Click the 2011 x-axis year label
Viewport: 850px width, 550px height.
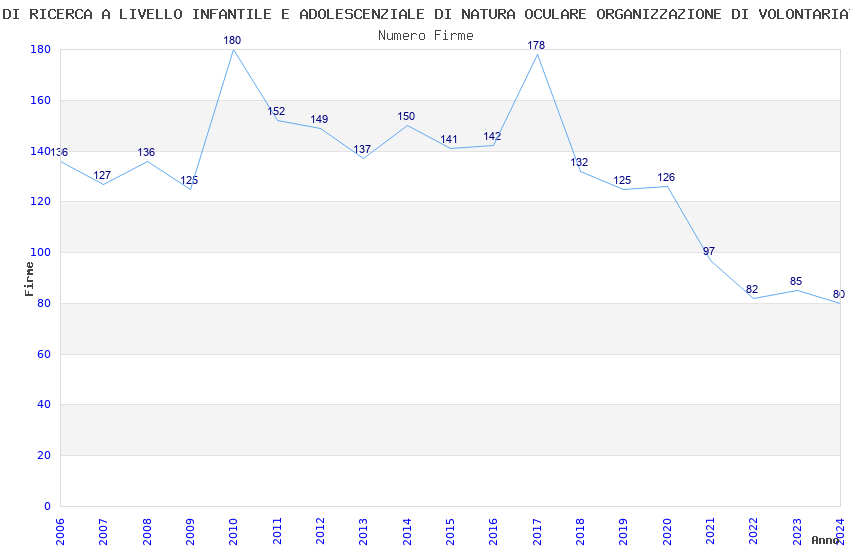(277, 532)
